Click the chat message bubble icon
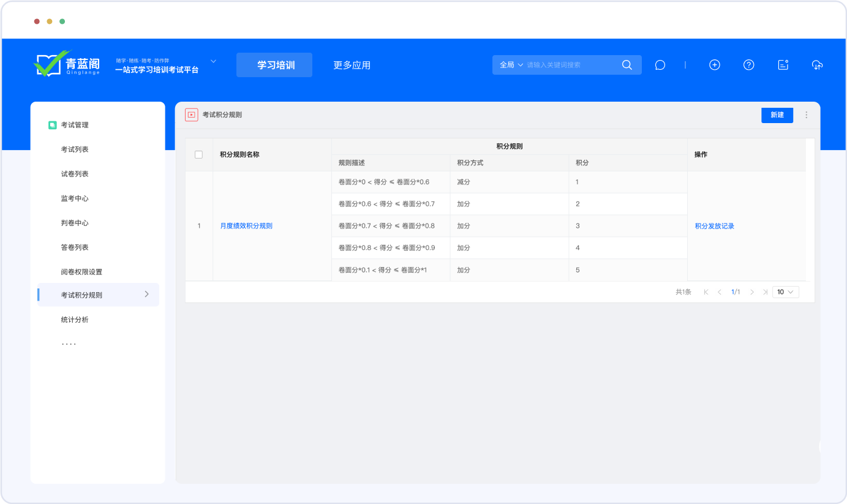 660,65
